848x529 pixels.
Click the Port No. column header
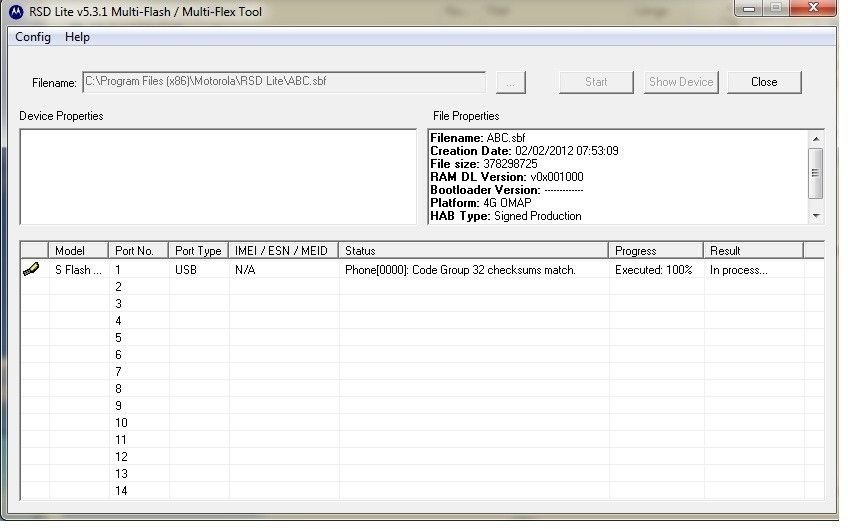[x=138, y=250]
